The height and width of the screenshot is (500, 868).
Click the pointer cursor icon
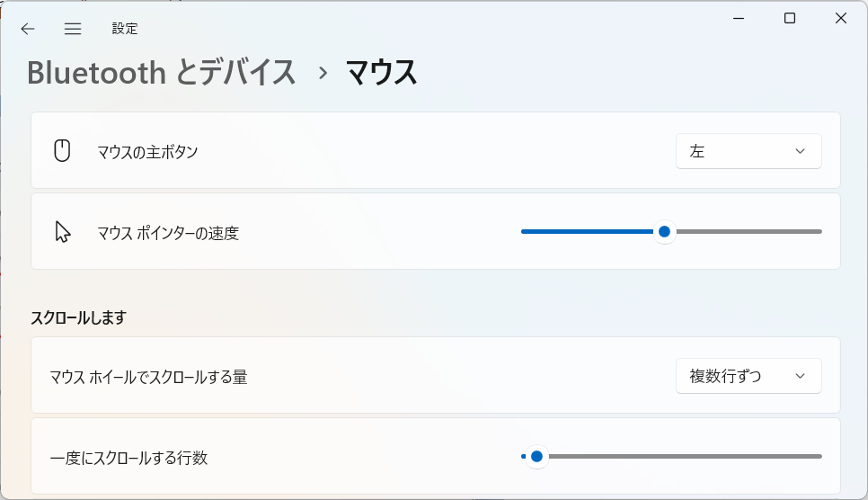(x=63, y=232)
